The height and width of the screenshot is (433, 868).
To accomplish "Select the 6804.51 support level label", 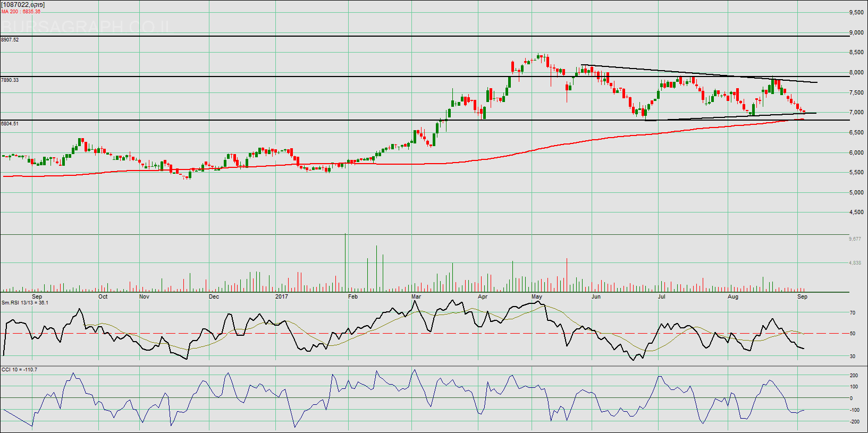I will coord(10,124).
